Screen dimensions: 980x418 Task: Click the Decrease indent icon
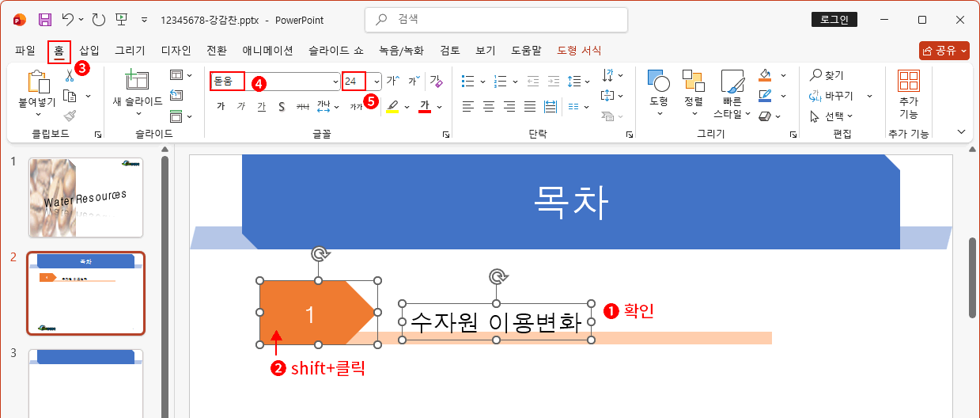[x=532, y=81]
